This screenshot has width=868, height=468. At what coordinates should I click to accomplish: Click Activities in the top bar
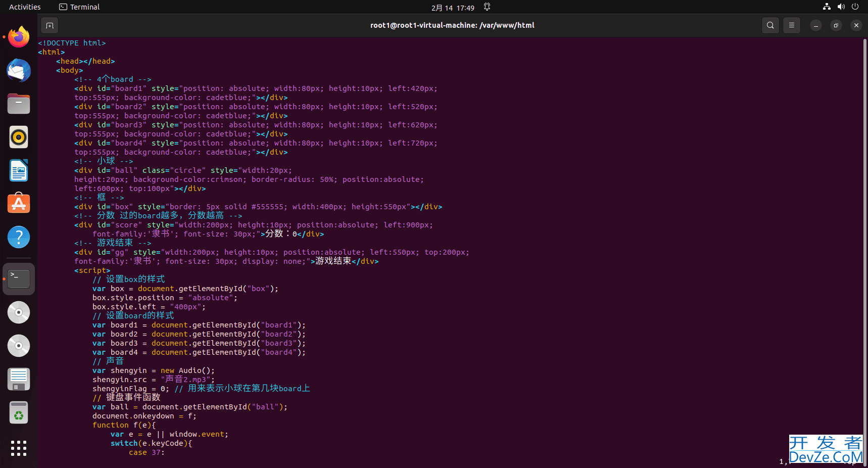click(25, 7)
